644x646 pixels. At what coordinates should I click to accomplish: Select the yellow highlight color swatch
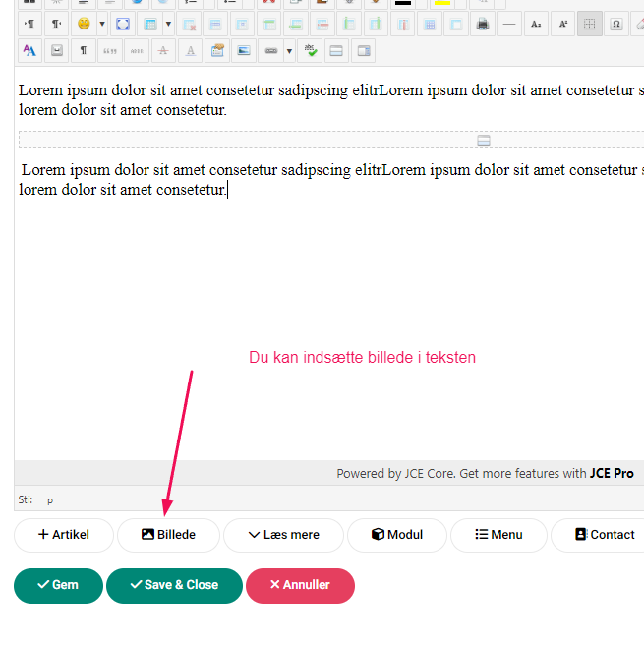click(441, 3)
